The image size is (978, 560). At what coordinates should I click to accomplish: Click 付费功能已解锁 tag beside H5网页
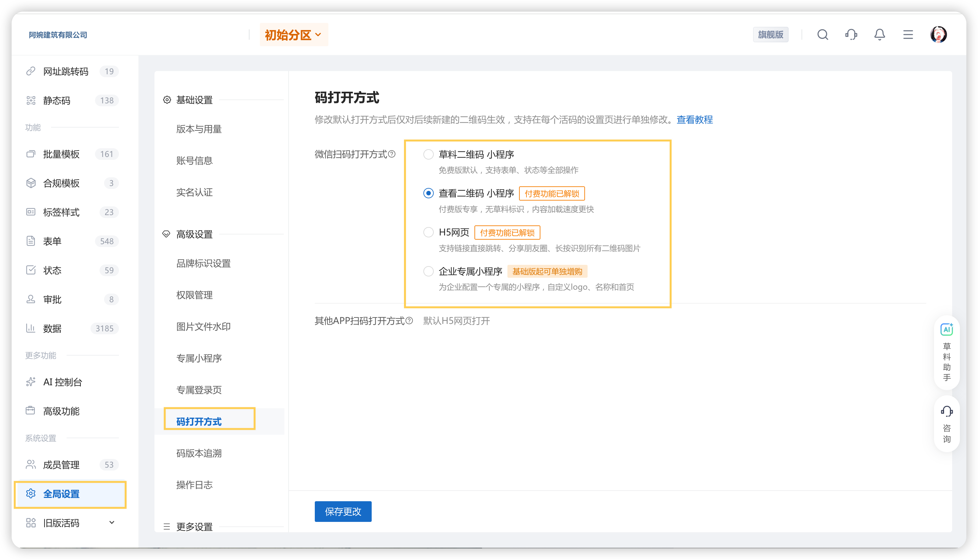pyautogui.click(x=507, y=232)
